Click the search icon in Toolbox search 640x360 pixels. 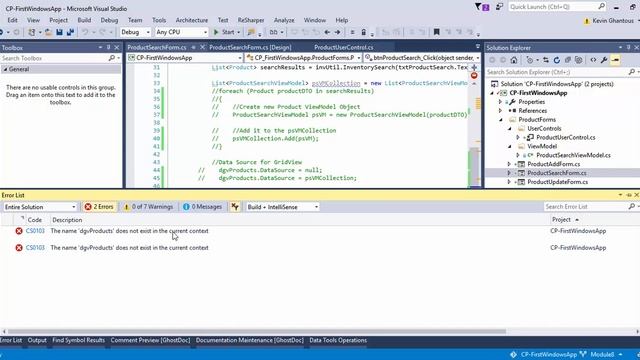(x=112, y=58)
